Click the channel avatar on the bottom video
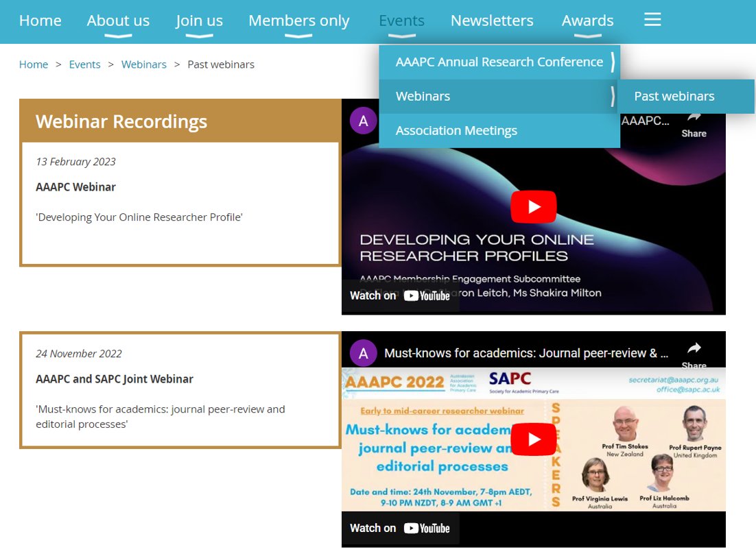Screen dimensions: 756x556 (363, 352)
